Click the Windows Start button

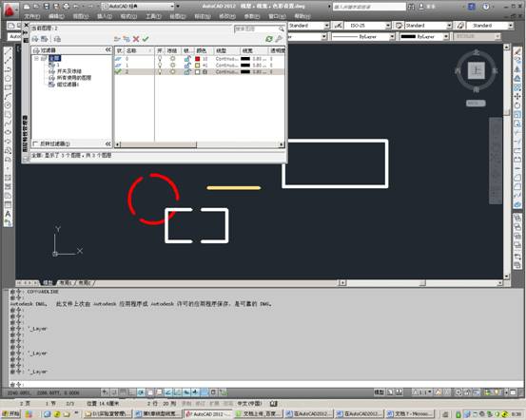coord(11,414)
